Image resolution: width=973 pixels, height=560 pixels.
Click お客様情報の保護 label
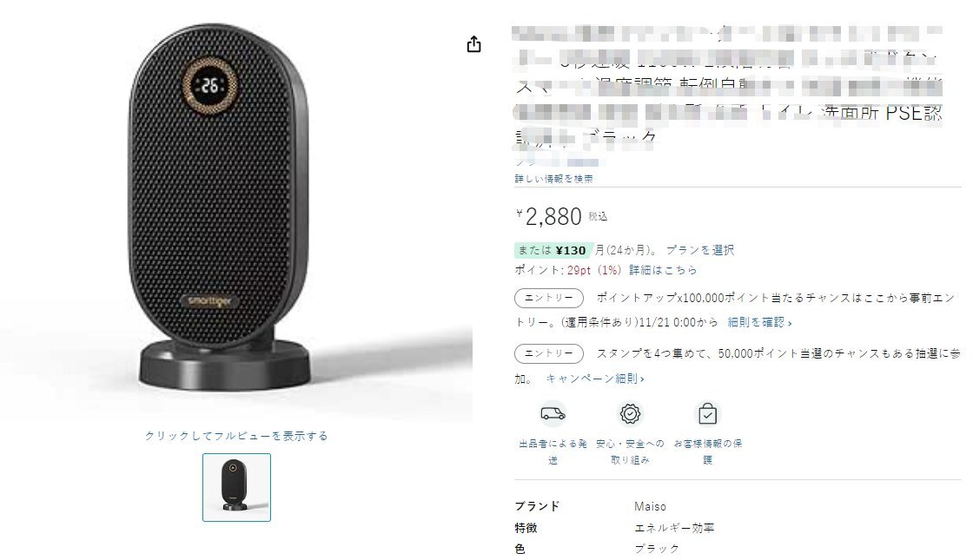pyautogui.click(x=707, y=451)
